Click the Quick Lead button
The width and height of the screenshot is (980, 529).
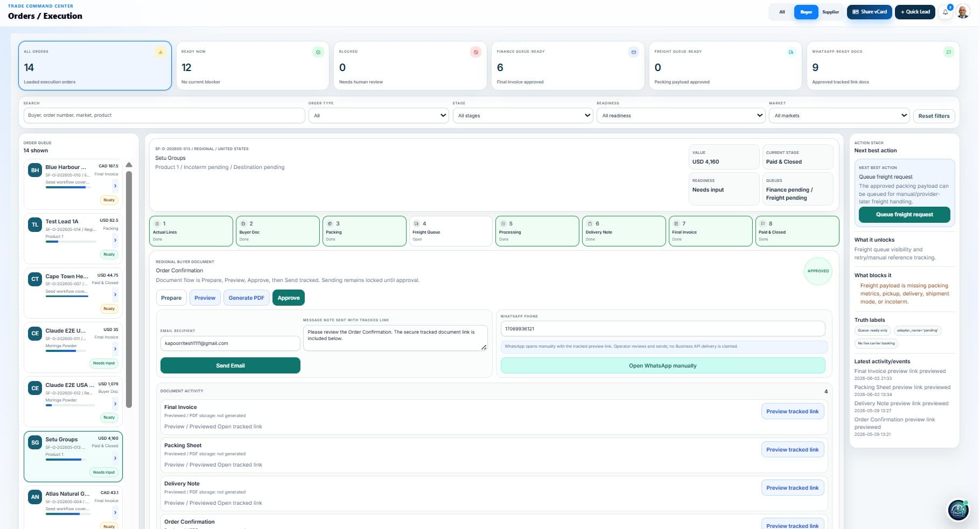915,12
